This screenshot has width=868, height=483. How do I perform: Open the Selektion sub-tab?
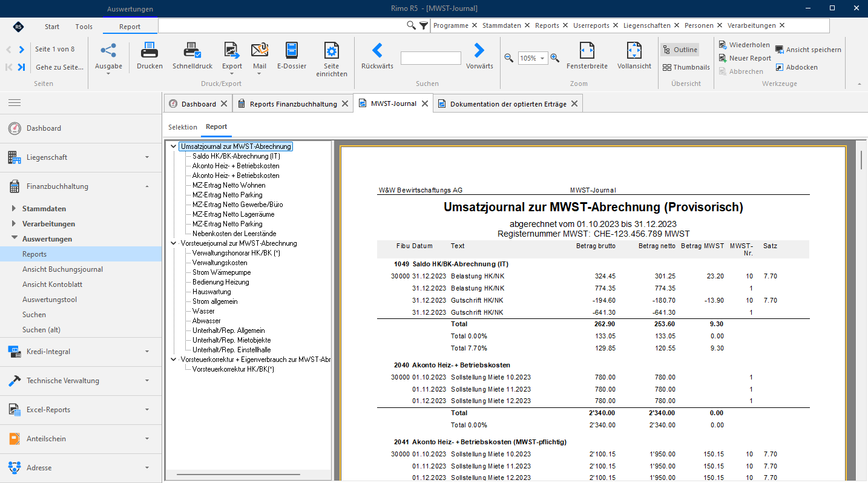183,127
